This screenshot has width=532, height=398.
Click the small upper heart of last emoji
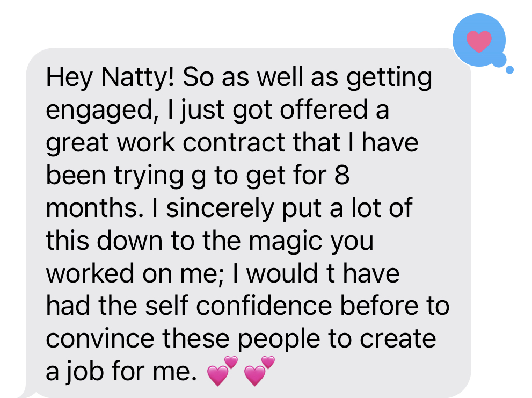pos(268,363)
